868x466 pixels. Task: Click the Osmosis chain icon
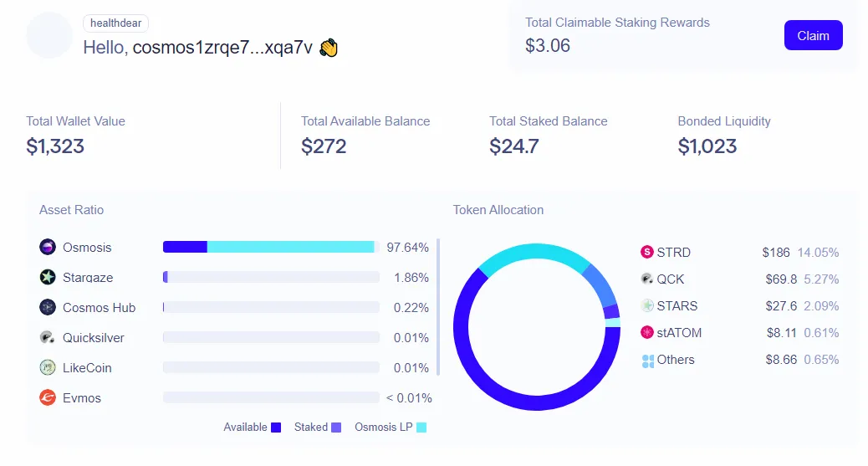pos(48,247)
